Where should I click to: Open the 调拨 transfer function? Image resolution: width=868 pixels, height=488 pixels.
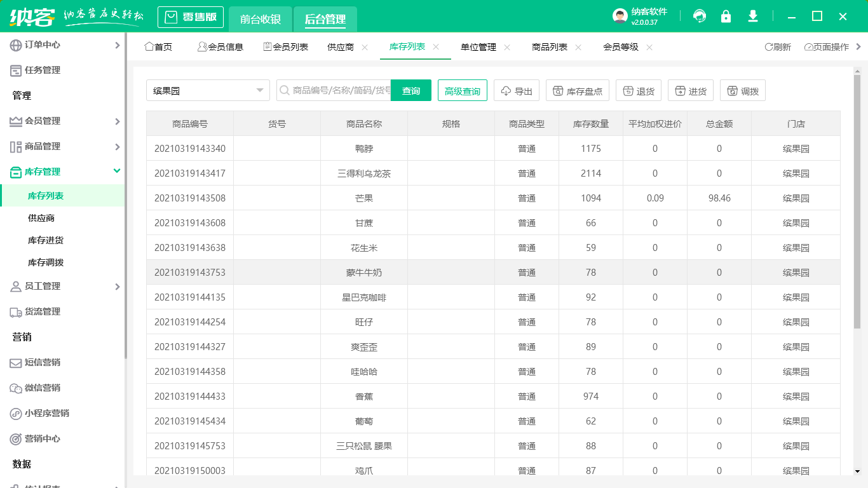(742, 90)
